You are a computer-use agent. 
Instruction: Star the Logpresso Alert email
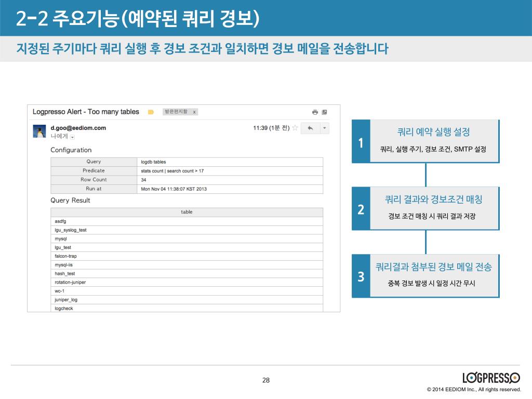pos(295,128)
